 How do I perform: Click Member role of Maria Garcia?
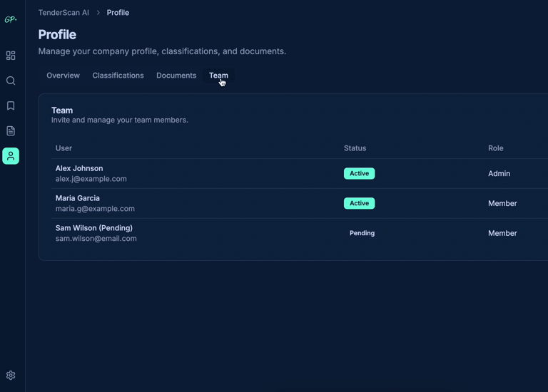tap(502, 203)
